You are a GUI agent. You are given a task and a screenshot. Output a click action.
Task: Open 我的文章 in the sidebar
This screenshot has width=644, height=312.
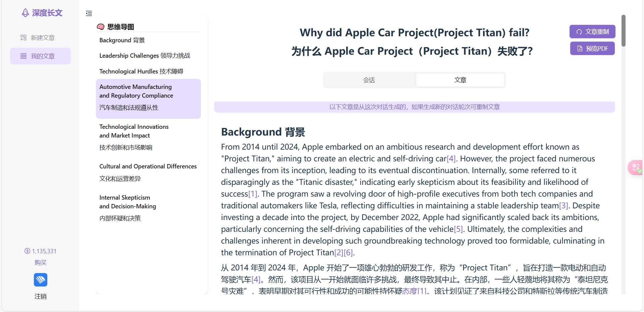[x=41, y=56]
